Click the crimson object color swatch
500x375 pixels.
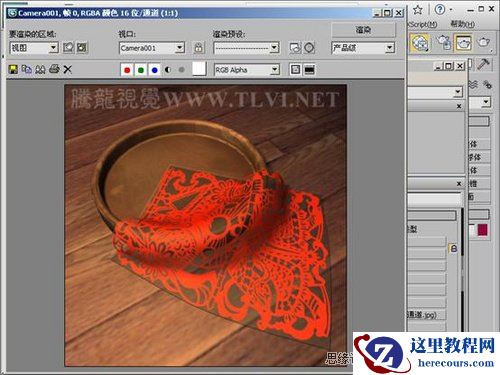click(x=482, y=230)
